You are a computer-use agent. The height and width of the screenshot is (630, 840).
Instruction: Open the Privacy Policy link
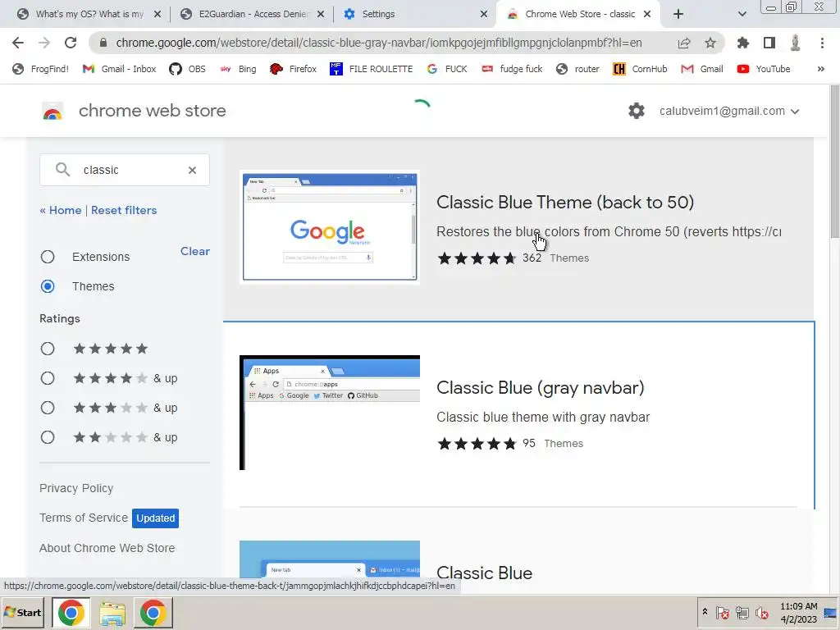(76, 489)
